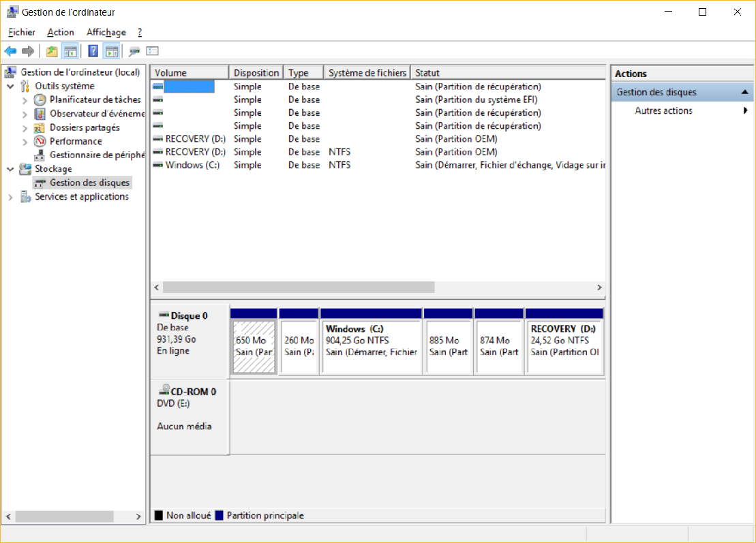Click the Up one level folder icon
This screenshot has width=756, height=543.
(52, 51)
